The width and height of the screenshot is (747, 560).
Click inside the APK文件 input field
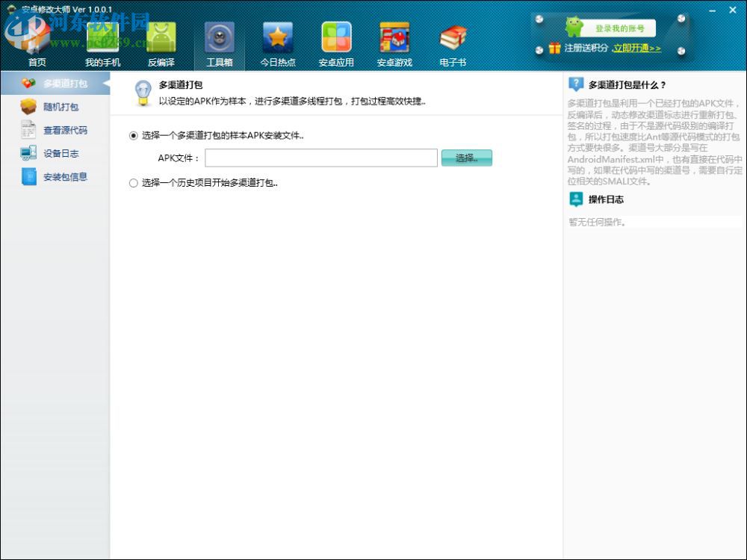click(321, 158)
